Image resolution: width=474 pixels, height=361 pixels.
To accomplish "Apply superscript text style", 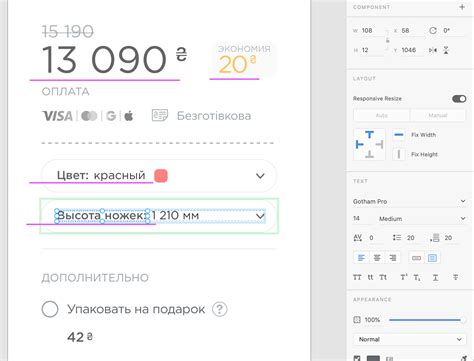I will click(404, 277).
